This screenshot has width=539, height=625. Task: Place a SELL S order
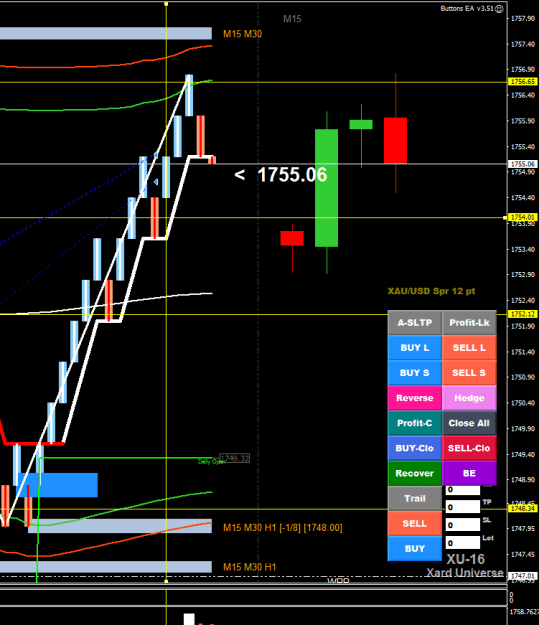pyautogui.click(x=469, y=373)
